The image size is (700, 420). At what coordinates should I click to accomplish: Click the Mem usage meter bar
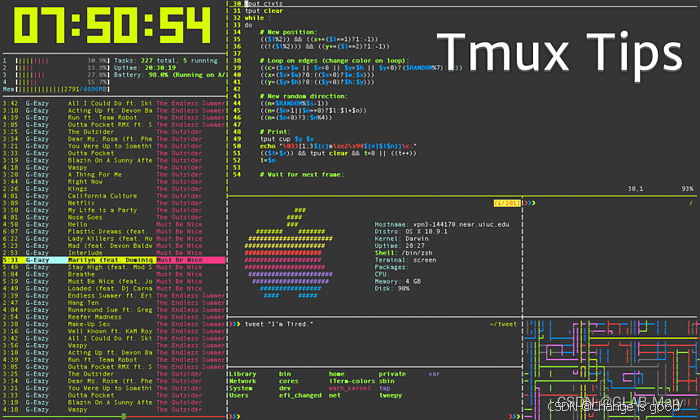(x=62, y=89)
